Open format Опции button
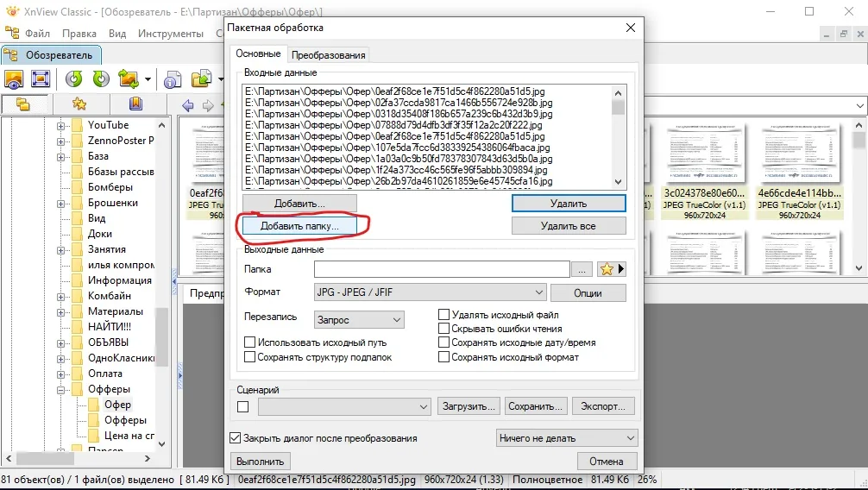Image resolution: width=868 pixels, height=490 pixels. [x=588, y=293]
